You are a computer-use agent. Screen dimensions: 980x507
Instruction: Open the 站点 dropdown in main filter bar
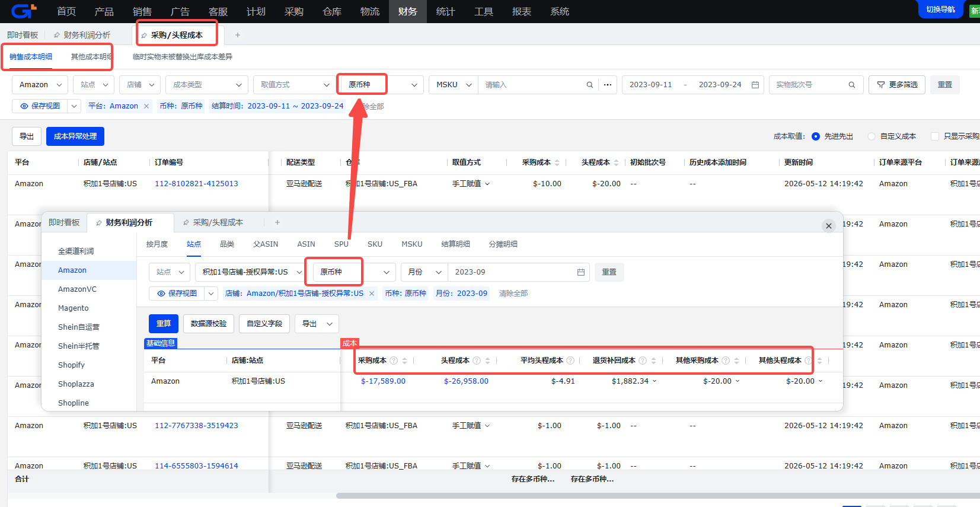coord(94,85)
